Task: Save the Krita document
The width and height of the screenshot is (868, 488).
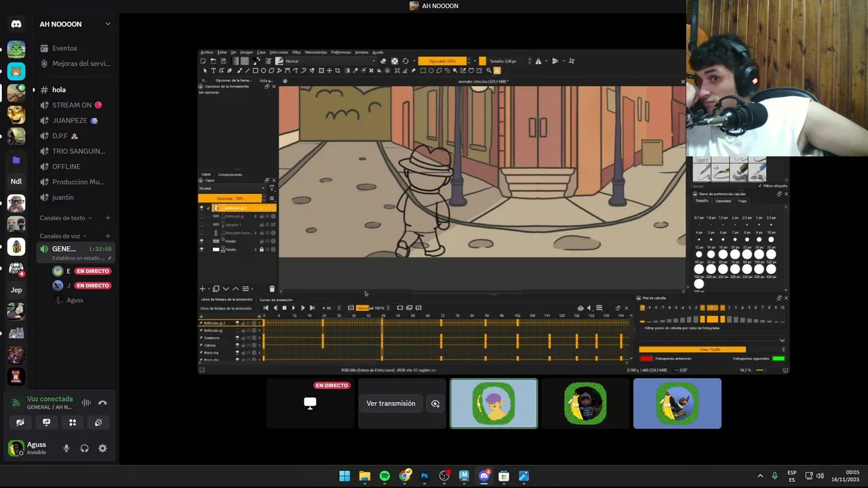Action: click(223, 61)
